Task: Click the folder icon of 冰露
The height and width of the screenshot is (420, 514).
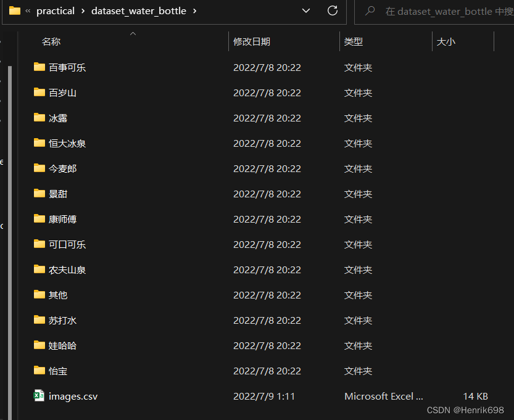Action: pos(39,117)
